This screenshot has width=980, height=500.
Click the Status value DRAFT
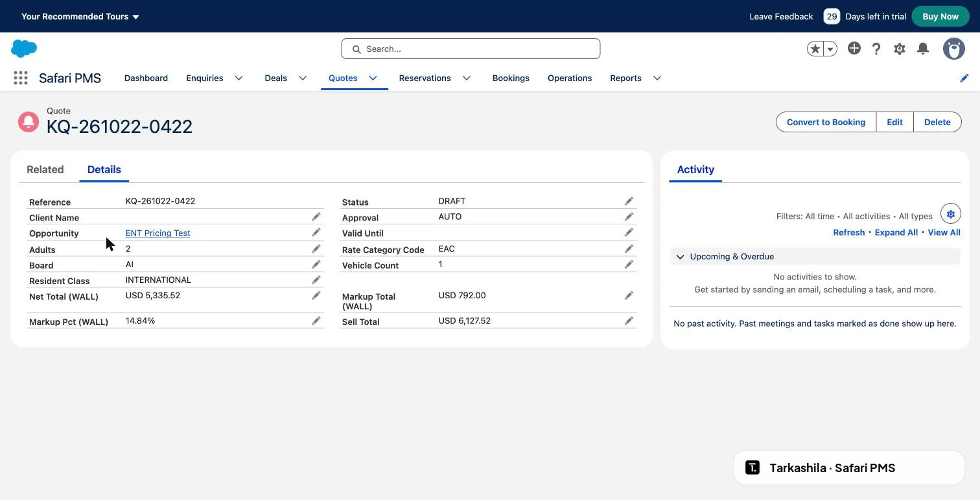coord(452,201)
